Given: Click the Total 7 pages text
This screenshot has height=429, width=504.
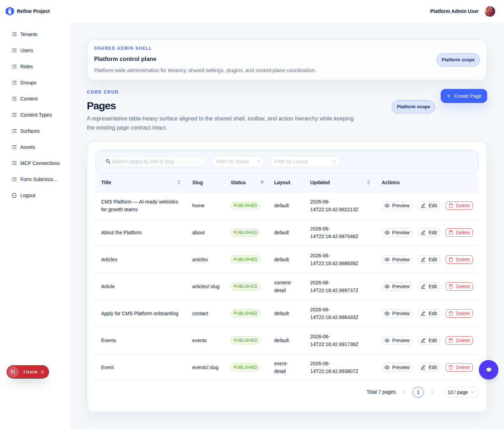Looking at the screenshot, I should coord(381,392).
